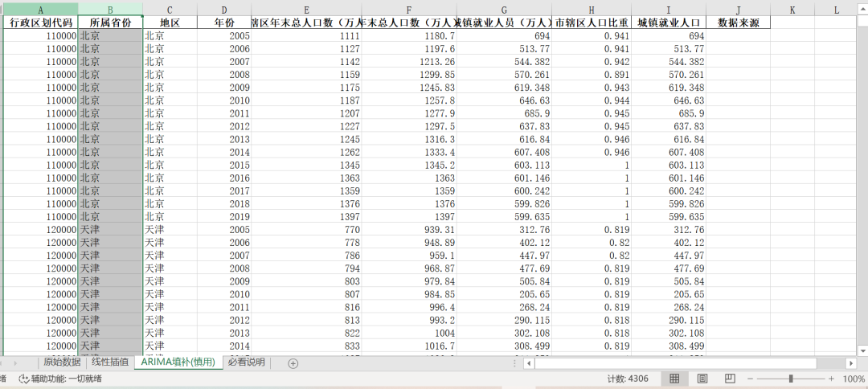Click column I cell 513.77
This screenshot has width=868, height=389.
click(x=669, y=49)
